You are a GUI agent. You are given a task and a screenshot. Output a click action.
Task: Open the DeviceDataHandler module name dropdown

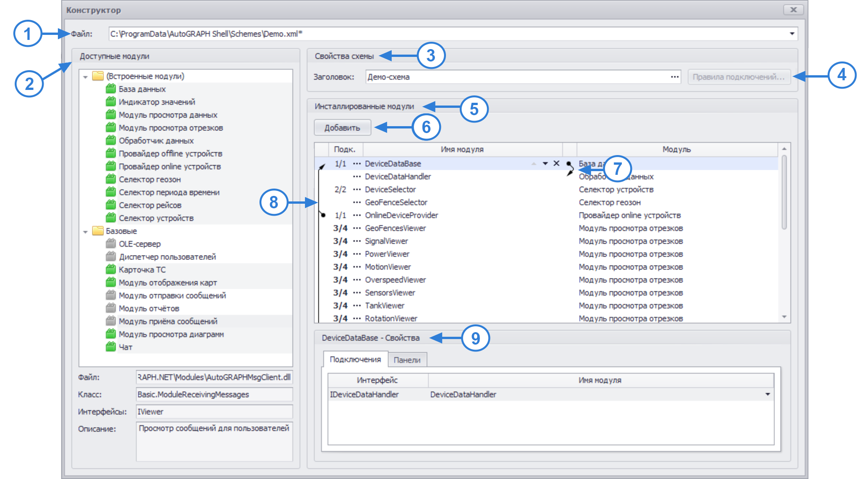click(767, 394)
